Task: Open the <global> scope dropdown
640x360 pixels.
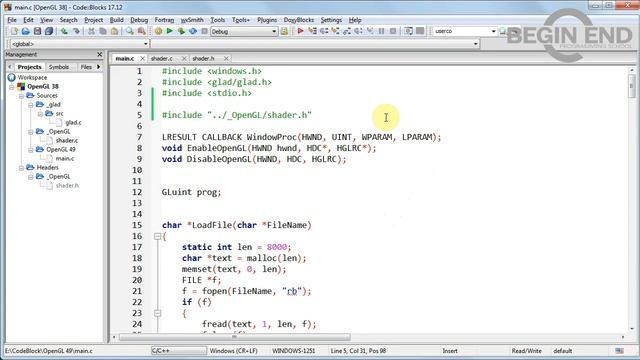Action: click(146, 44)
